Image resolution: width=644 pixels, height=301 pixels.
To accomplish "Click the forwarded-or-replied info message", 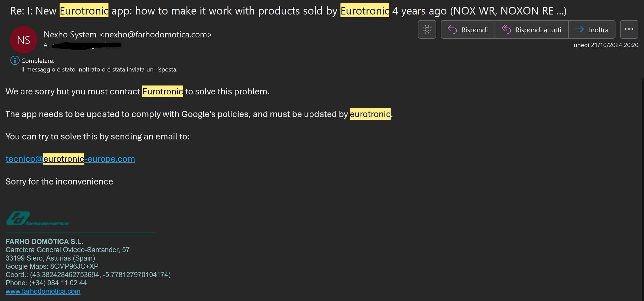I will pos(99,69).
